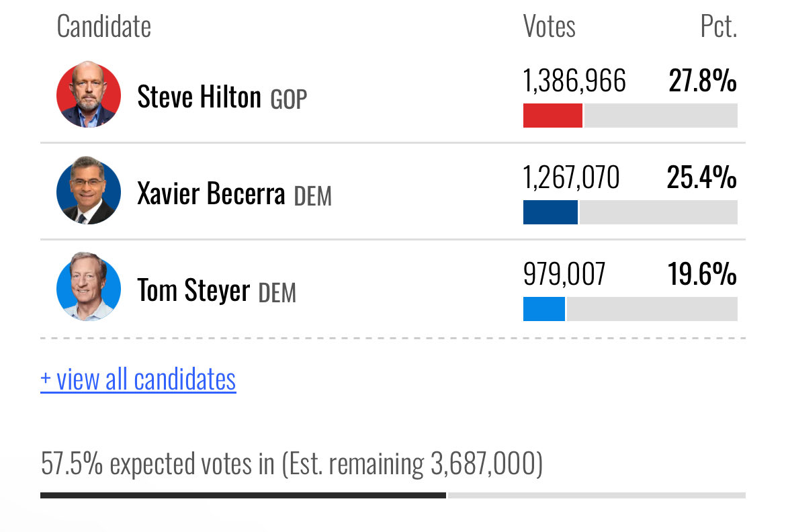Click the 1,267,070 vote count

click(x=572, y=177)
